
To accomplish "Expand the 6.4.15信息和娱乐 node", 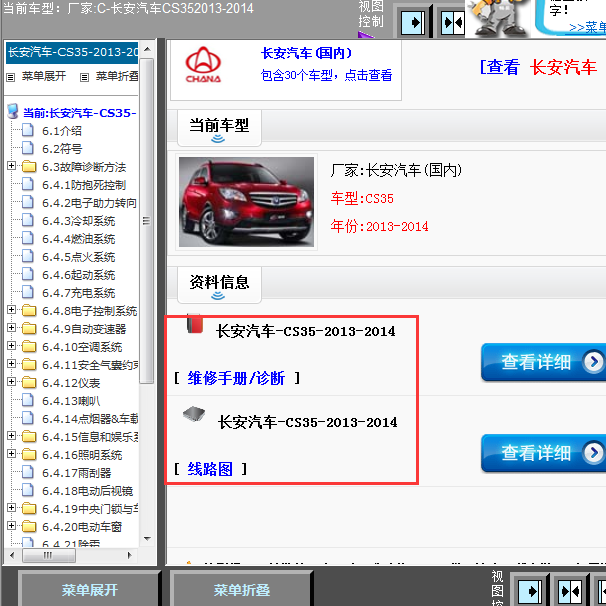I will pos(12,436).
